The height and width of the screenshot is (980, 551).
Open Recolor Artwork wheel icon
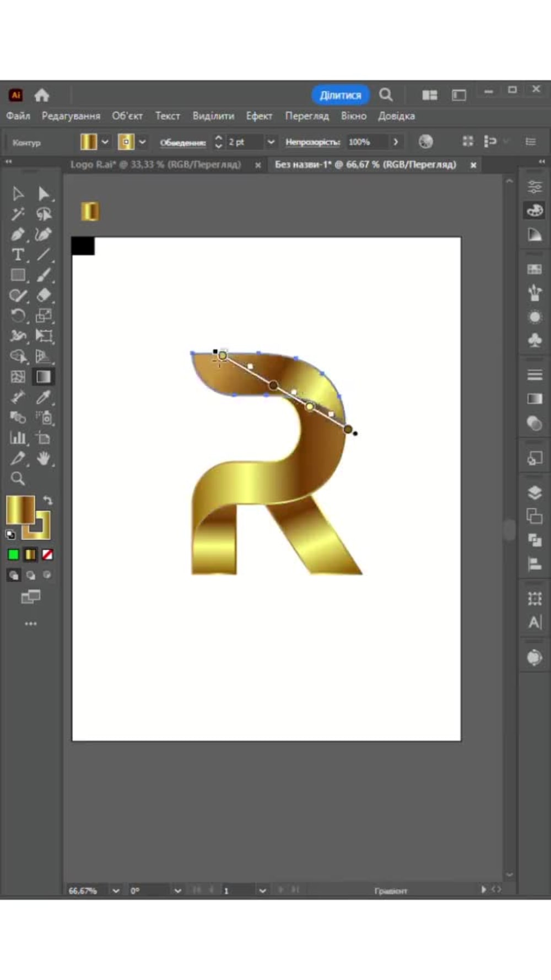(425, 142)
